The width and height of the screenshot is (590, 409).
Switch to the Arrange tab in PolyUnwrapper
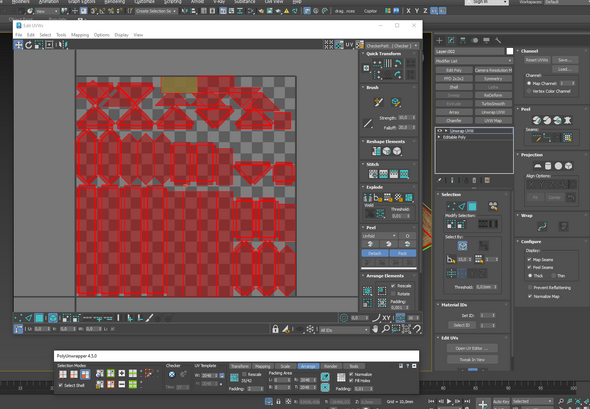[x=308, y=366]
